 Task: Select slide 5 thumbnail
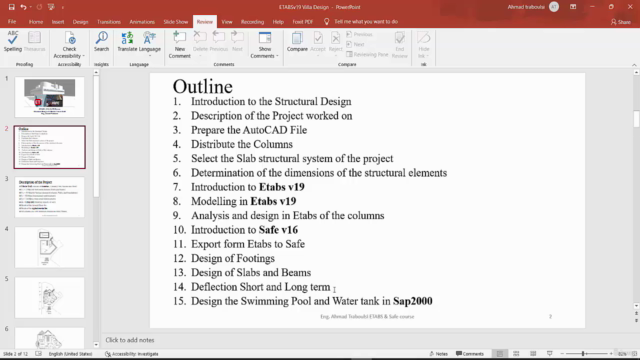coord(49,298)
